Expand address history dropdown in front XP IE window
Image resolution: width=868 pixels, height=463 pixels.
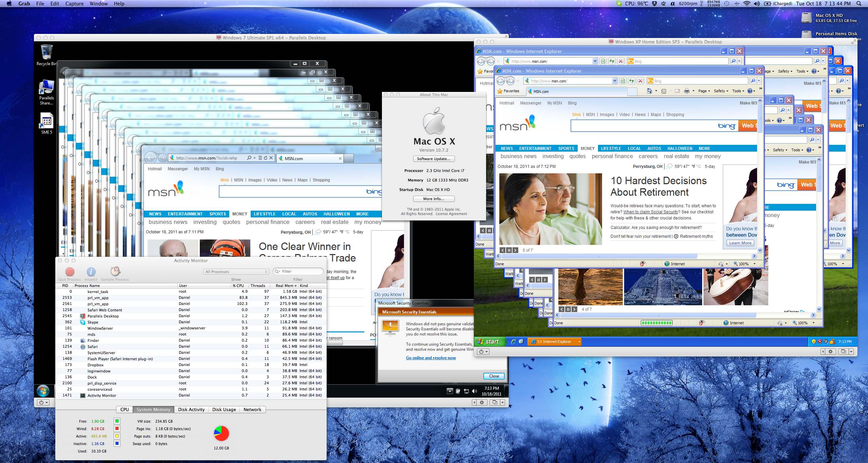[614, 81]
